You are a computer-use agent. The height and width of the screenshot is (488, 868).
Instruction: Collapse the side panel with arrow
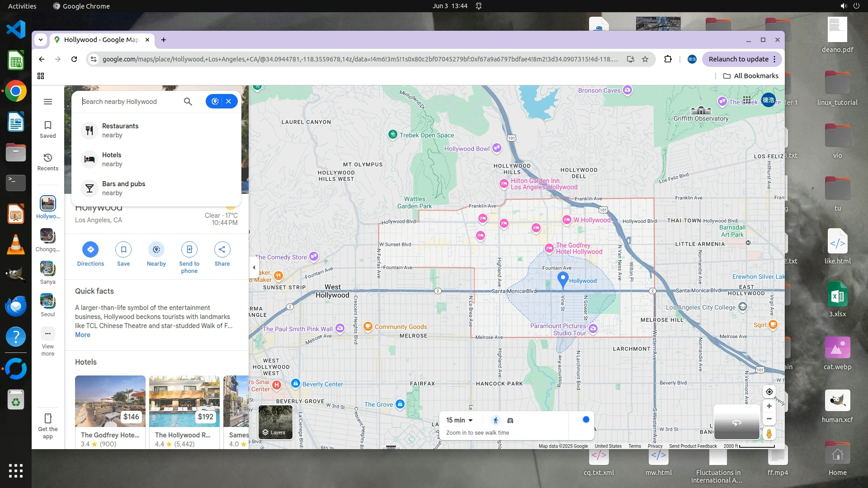tap(254, 267)
